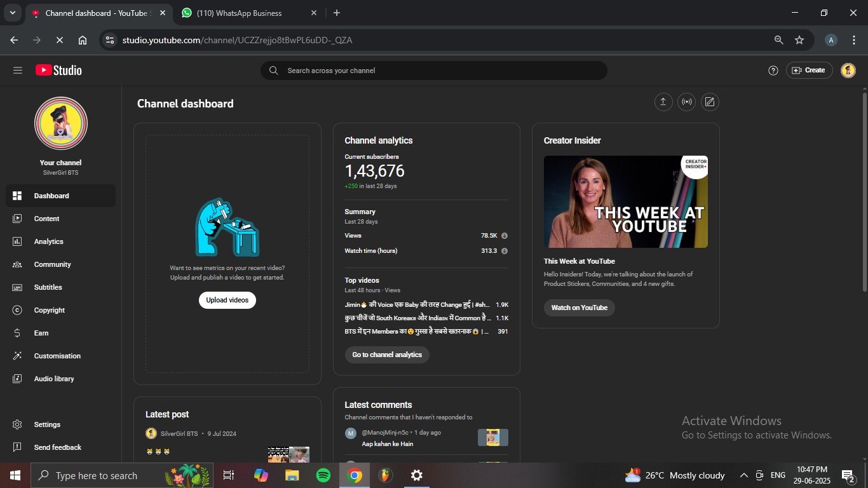This screenshot has width=868, height=488.
Task: Click the Go live broadcast icon
Action: (x=687, y=102)
